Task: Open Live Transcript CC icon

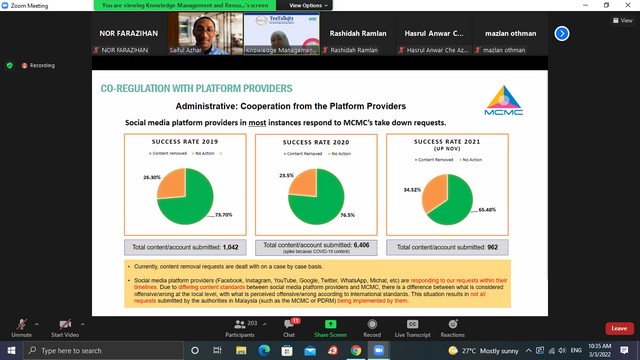Action: click(x=412, y=324)
